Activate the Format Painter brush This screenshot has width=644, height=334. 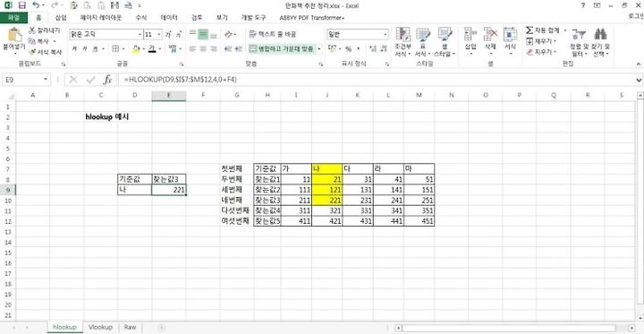click(32, 52)
